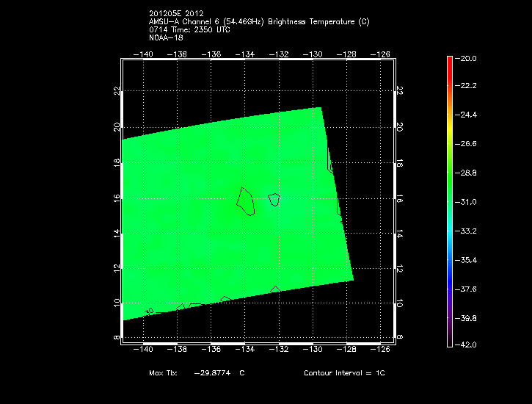The image size is (532, 404).
Task: Click the -134 label on the top axis
Action: click(x=245, y=54)
